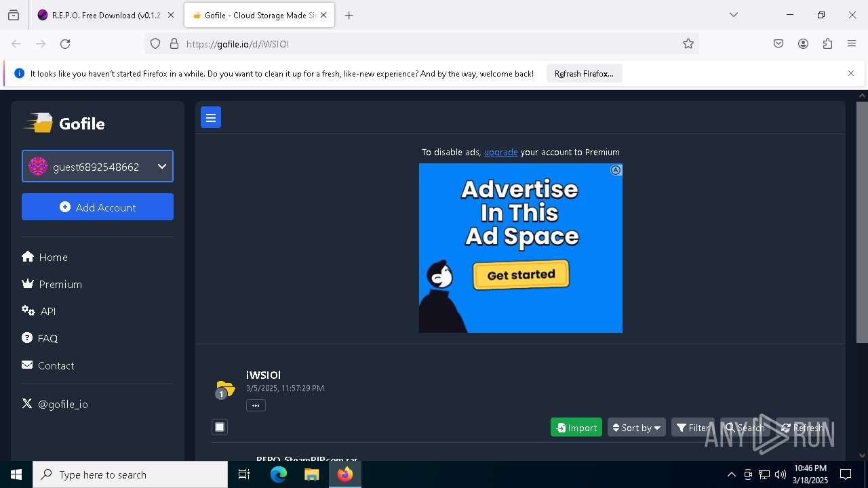Reload the current page
Viewport: 868px width, 488px height.
tap(65, 44)
